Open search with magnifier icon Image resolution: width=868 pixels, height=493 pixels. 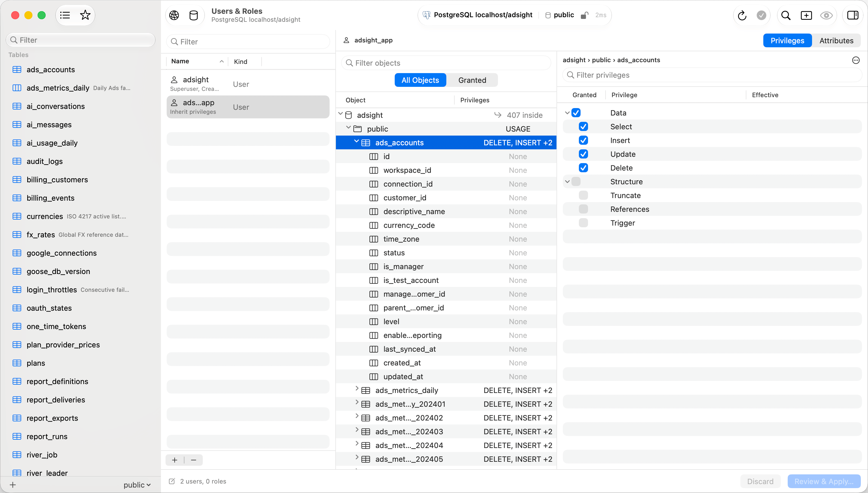pos(786,15)
